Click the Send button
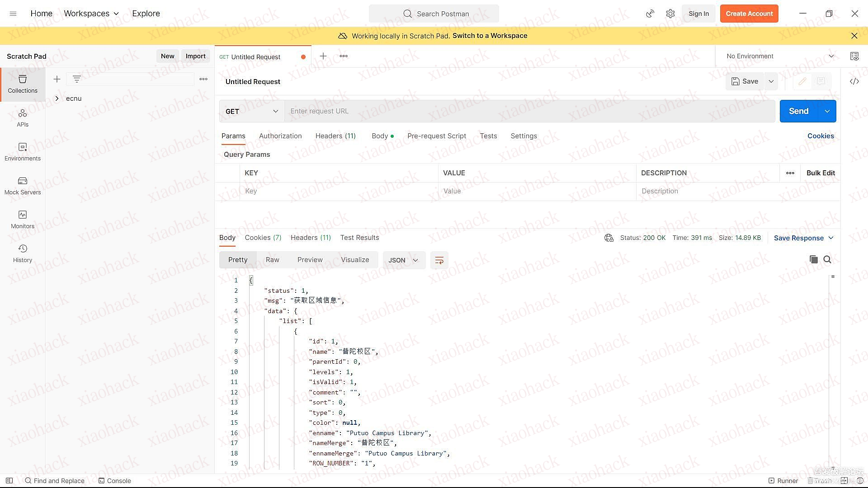 pyautogui.click(x=798, y=111)
